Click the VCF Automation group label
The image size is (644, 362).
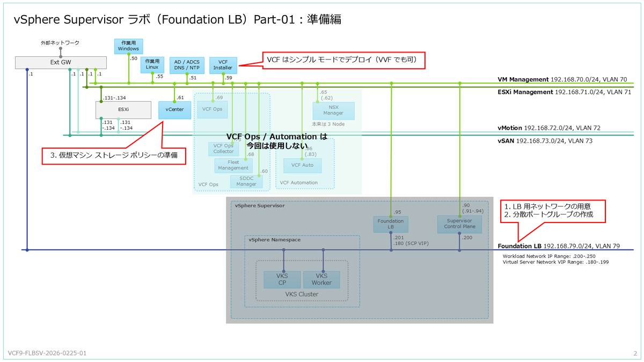(299, 183)
